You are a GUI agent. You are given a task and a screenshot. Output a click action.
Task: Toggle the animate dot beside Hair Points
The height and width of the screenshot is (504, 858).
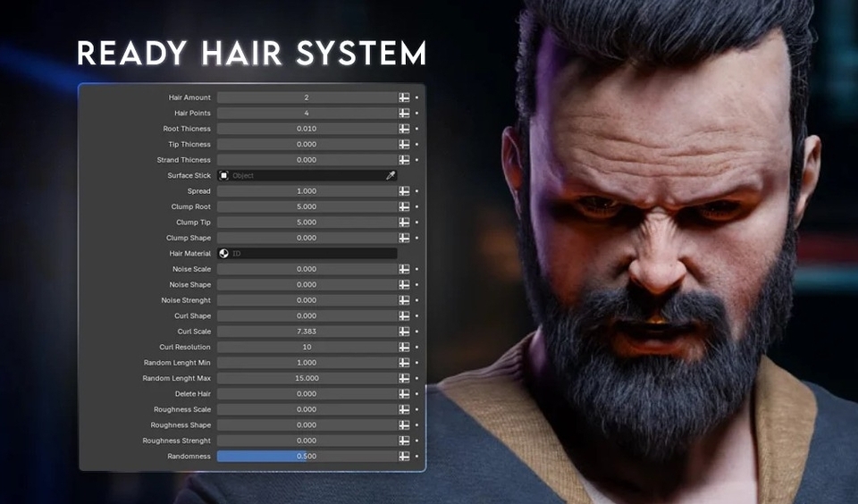coord(417,113)
